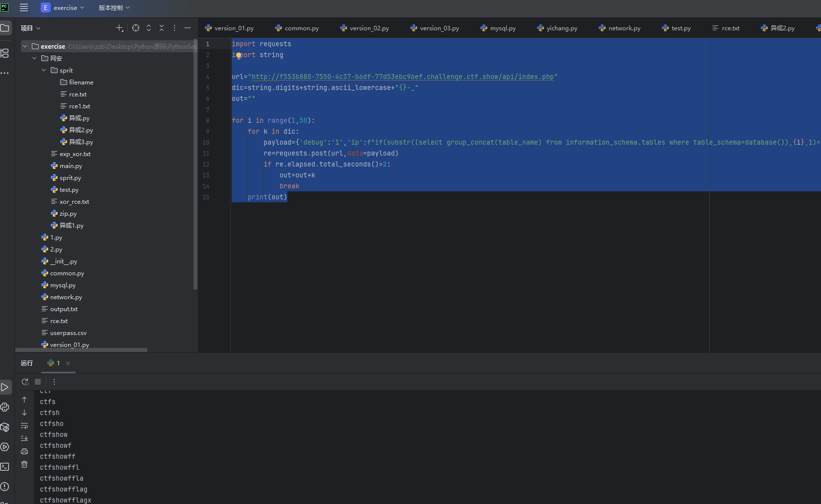Image resolution: width=821 pixels, height=504 pixels.
Task: Collapse the 网安 folder
Action: [x=34, y=58]
